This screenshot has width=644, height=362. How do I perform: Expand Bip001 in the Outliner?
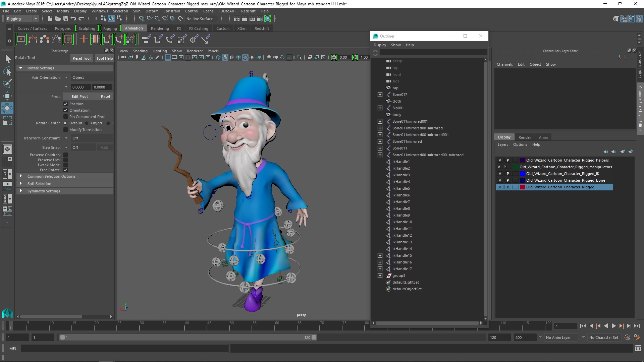point(380,108)
